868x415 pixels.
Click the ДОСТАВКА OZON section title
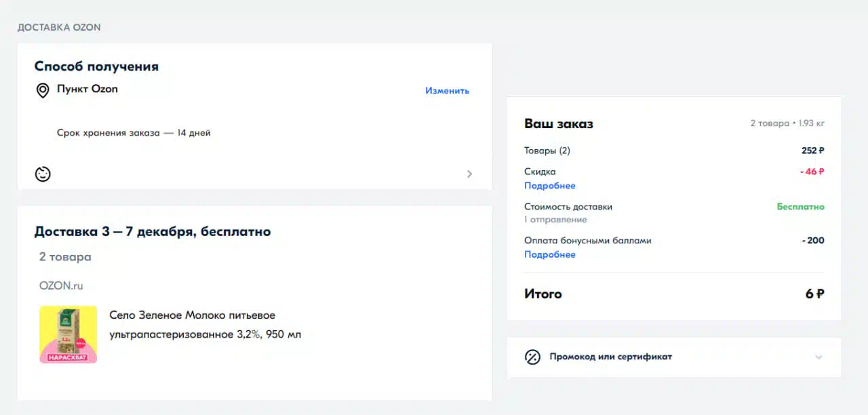pyautogui.click(x=59, y=28)
